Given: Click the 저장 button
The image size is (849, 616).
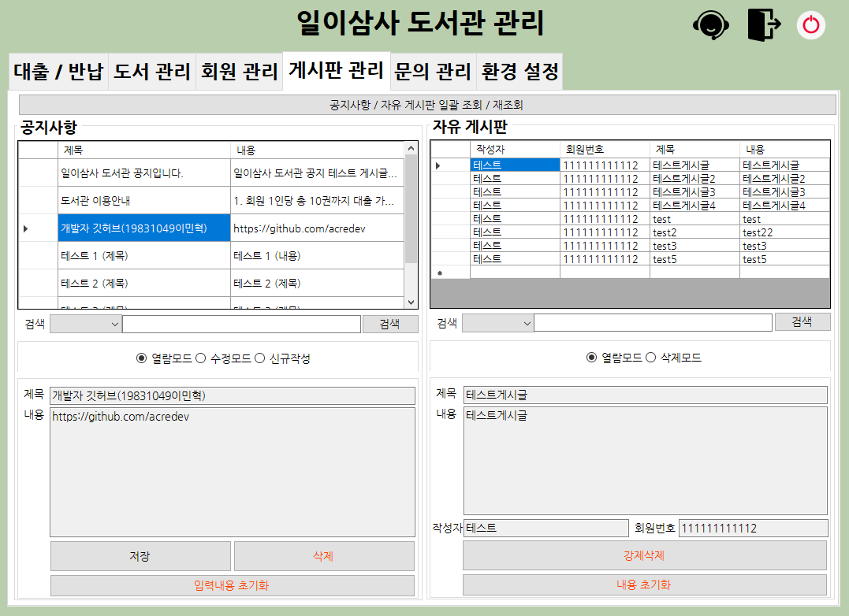Looking at the screenshot, I should [140, 556].
